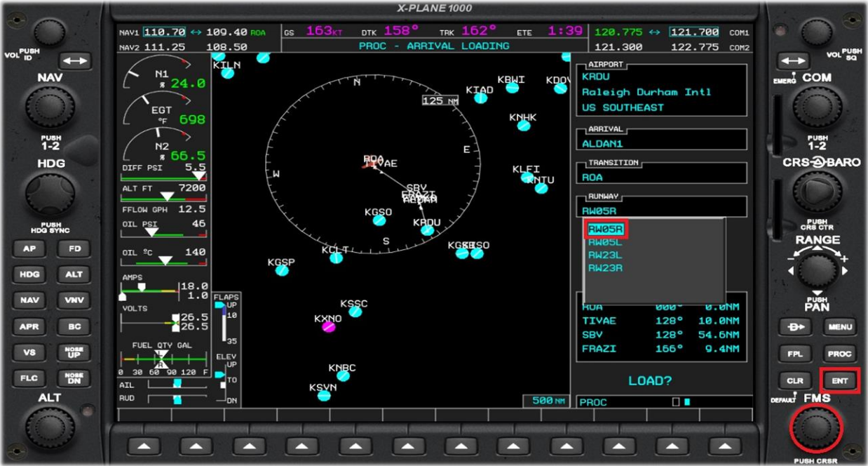
Task: Open the MENU key
Action: click(x=839, y=326)
